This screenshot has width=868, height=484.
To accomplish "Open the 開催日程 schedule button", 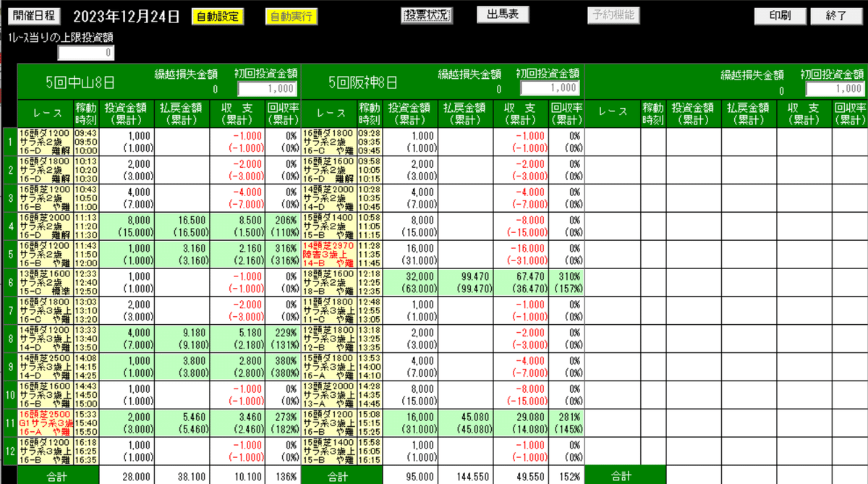I will pyautogui.click(x=33, y=16).
